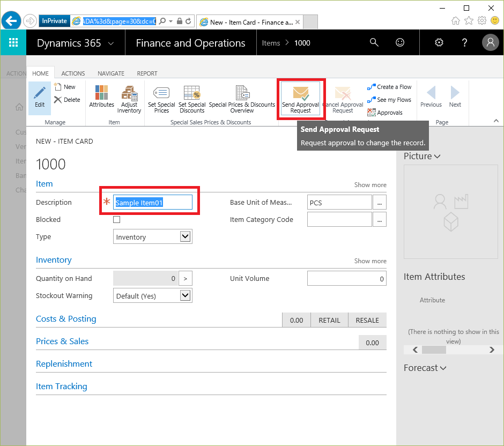
Task: Click the Description input field
Action: tap(153, 203)
